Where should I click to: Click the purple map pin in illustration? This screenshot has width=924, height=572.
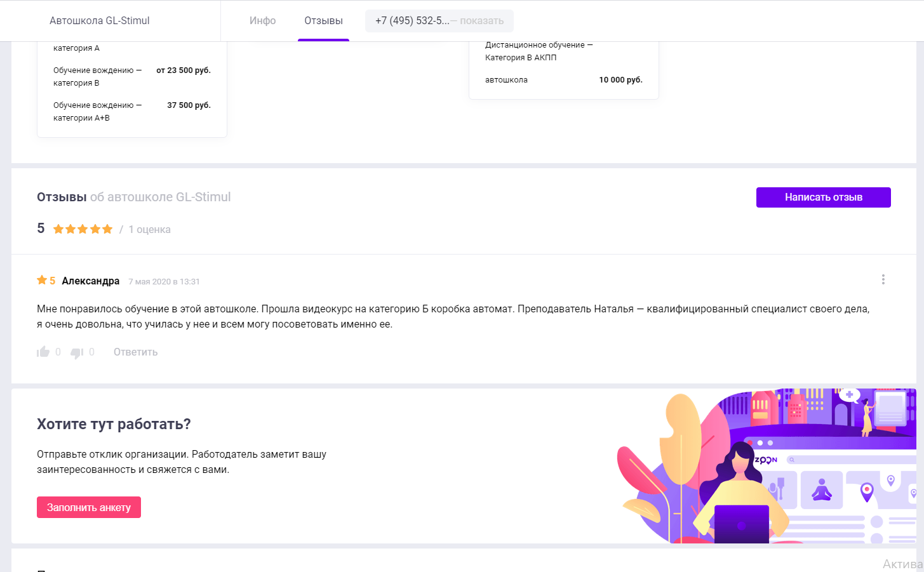867,491
